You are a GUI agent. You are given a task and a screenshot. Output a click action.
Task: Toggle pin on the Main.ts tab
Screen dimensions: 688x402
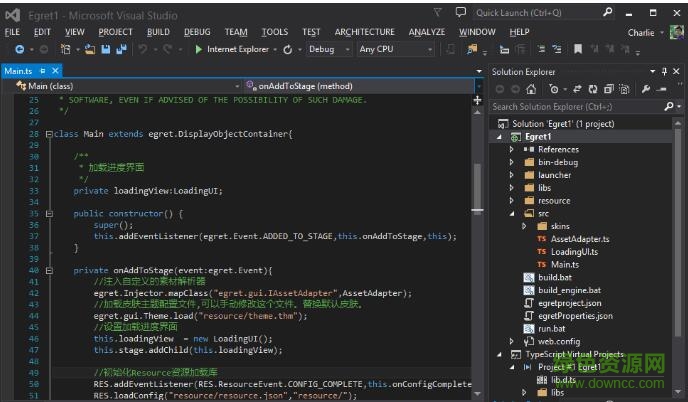[x=42, y=71]
